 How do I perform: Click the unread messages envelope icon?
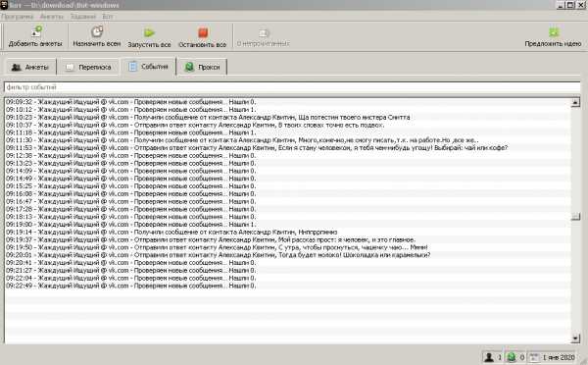264,33
